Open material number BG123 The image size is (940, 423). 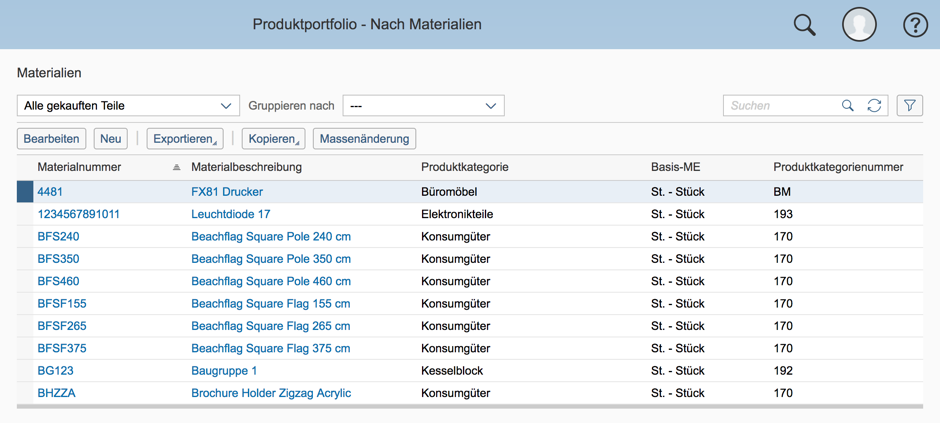pyautogui.click(x=55, y=371)
